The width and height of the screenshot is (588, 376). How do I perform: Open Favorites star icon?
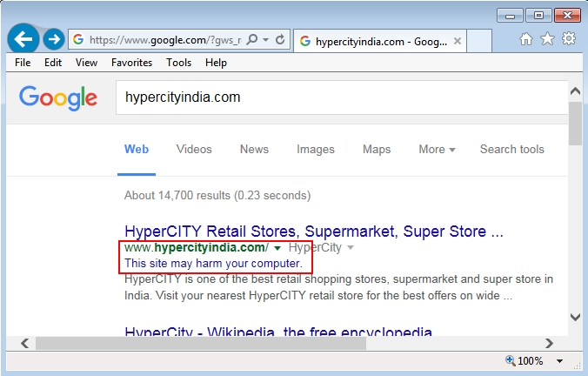coord(547,39)
